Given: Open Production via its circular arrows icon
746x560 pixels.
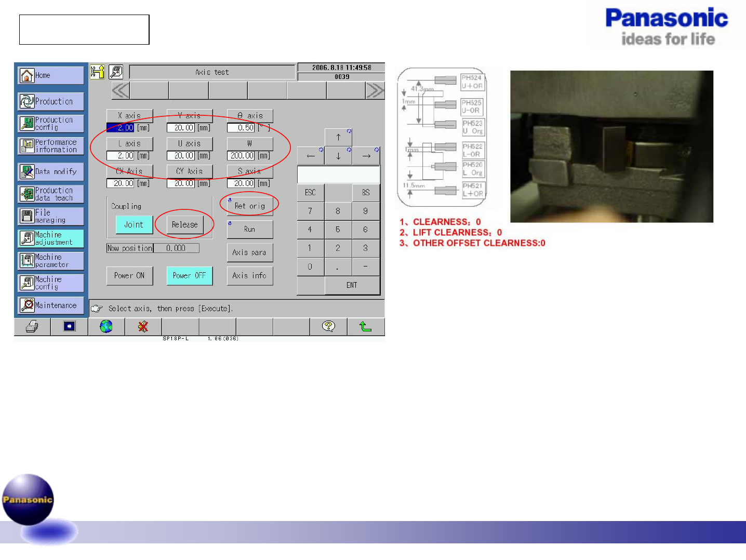Looking at the screenshot, I should pos(27,101).
